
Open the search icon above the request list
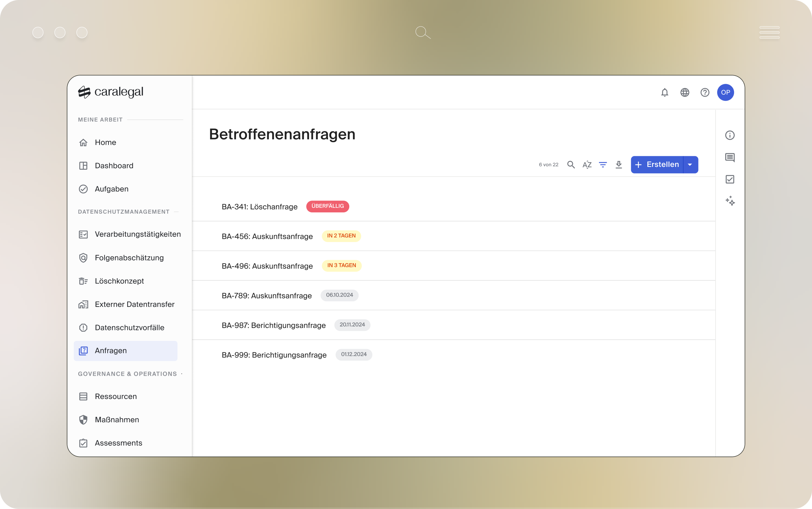[x=571, y=165]
